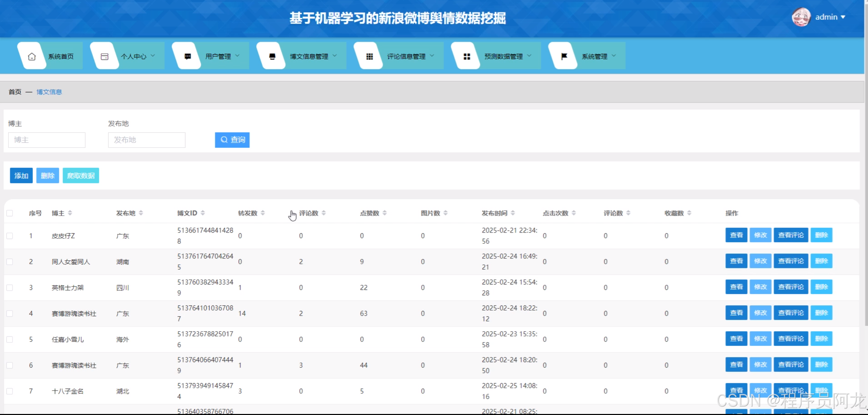868x415 pixels.
Task: Open the 评论信息管理 menu
Action: click(x=406, y=56)
